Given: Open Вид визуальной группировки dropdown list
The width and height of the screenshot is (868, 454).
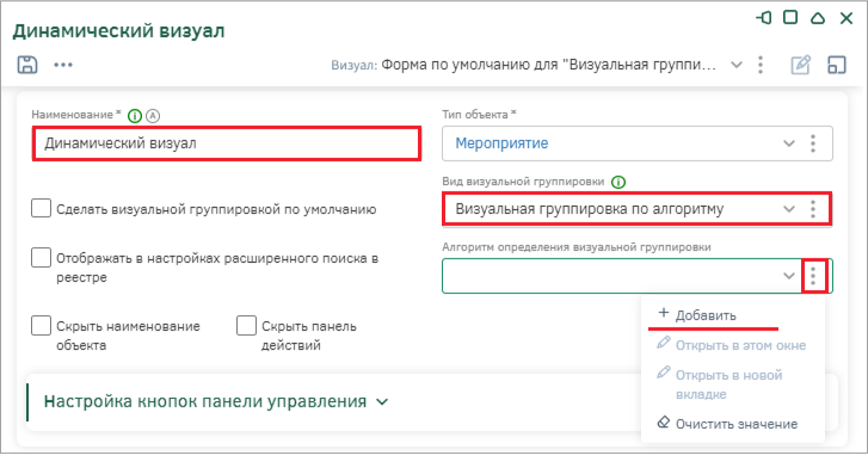Looking at the screenshot, I should (x=789, y=209).
